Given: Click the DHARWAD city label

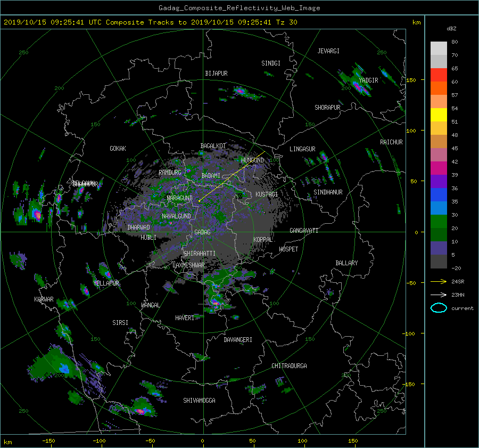Looking at the screenshot, I should tap(139, 227).
